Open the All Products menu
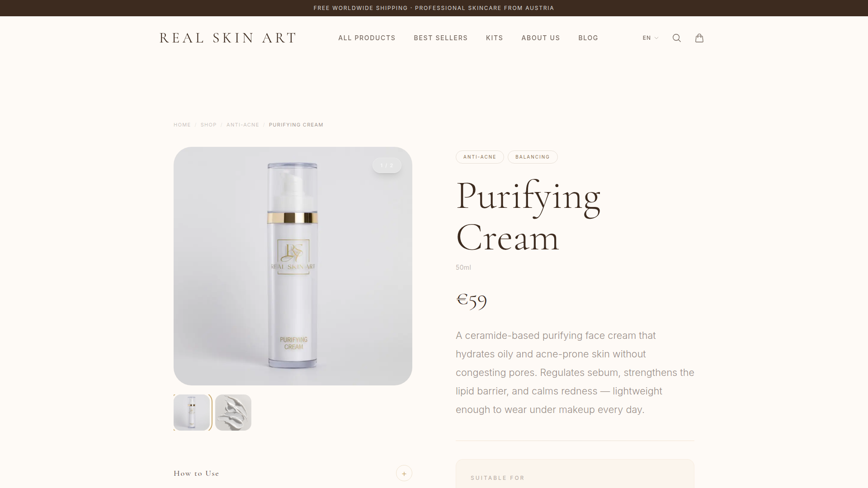The height and width of the screenshot is (488, 868). [367, 38]
